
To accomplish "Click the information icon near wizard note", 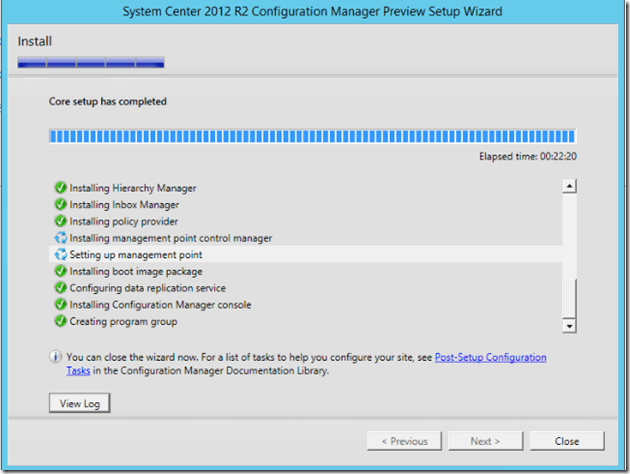I will [55, 357].
